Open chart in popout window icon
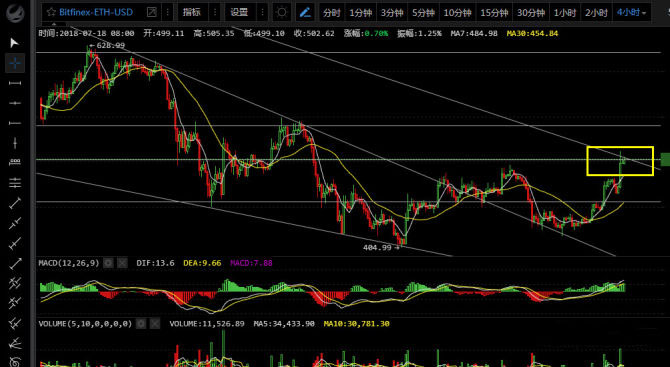This screenshot has width=670, height=367. pyautogui.click(x=151, y=12)
